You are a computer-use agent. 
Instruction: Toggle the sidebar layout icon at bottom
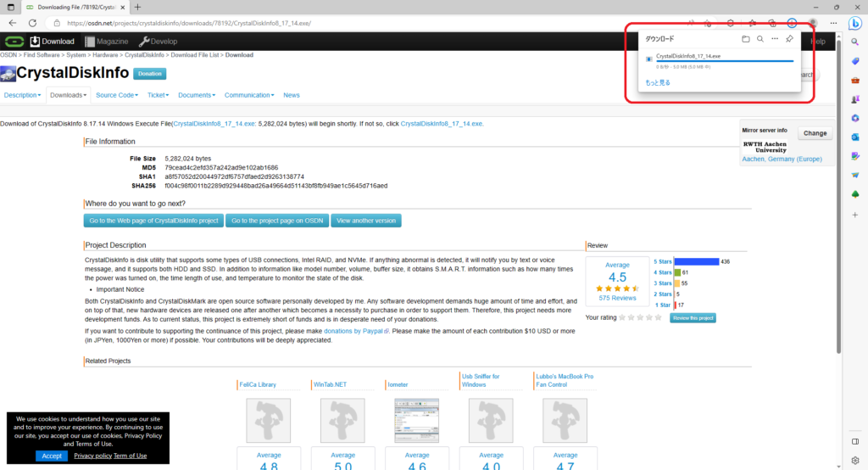[855, 442]
